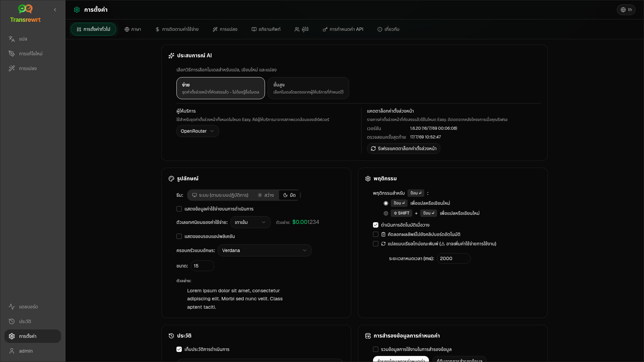Toggle รวมข้อมูลการใช้งานในการสำรองข้อมูล checkbox
Viewport: 644px width, 362px height.
[376, 349]
